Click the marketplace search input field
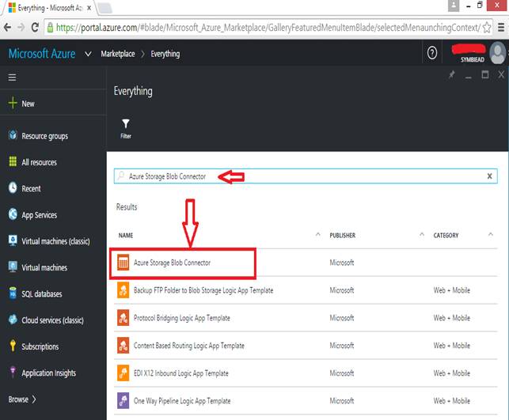Image resolution: width=509 pixels, height=420 pixels. coord(306,176)
